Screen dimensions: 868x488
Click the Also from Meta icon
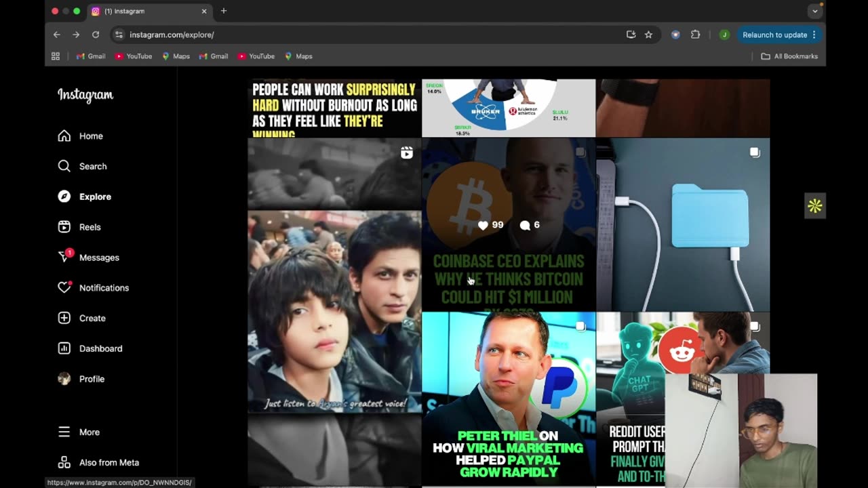(64, 462)
